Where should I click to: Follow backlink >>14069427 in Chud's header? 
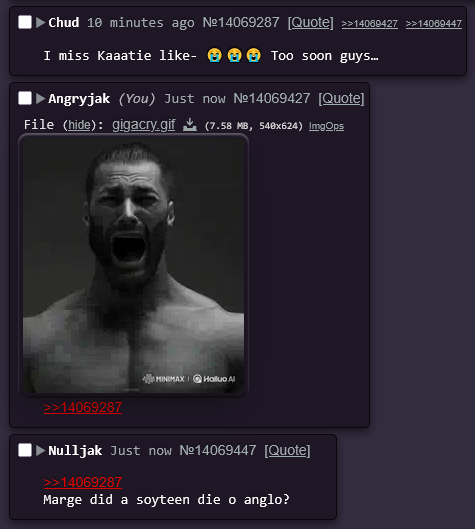369,24
